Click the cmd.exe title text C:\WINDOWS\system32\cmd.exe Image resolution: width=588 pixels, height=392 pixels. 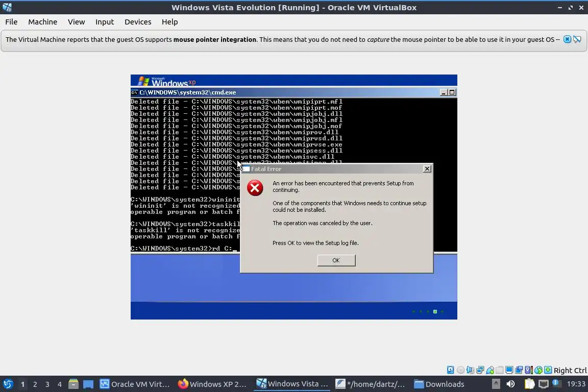pyautogui.click(x=187, y=92)
